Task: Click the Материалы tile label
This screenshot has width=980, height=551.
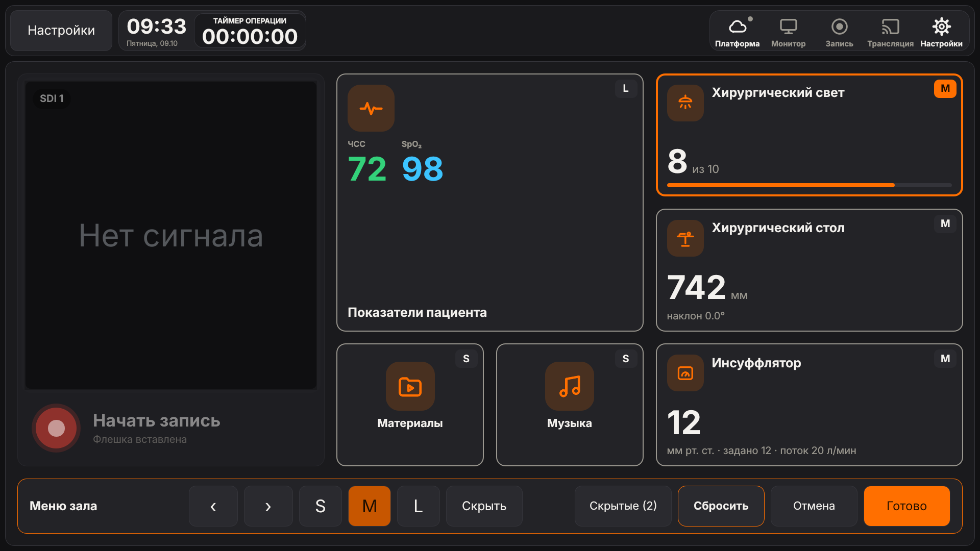Action: pyautogui.click(x=410, y=423)
